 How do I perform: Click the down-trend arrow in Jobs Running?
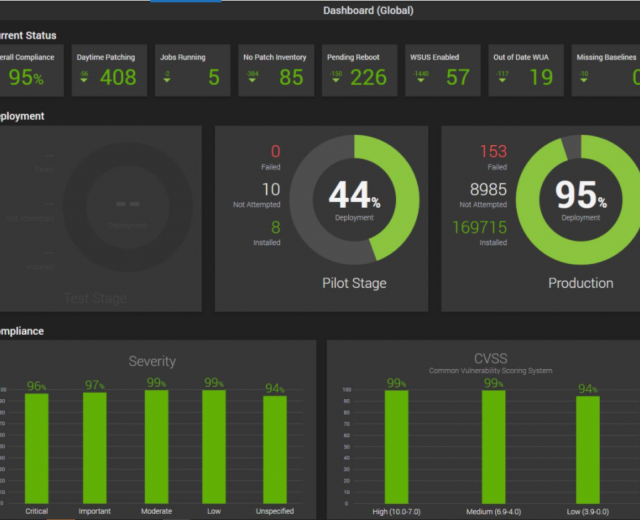167,80
